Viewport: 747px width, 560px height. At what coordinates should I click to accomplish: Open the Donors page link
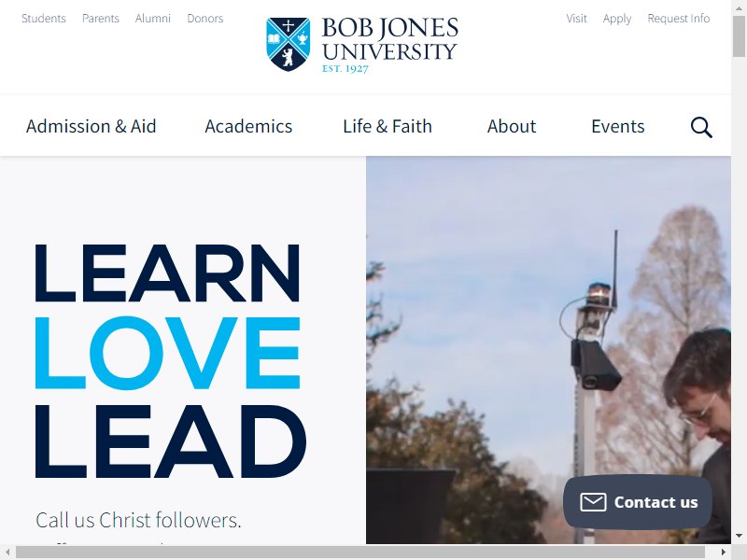204,18
